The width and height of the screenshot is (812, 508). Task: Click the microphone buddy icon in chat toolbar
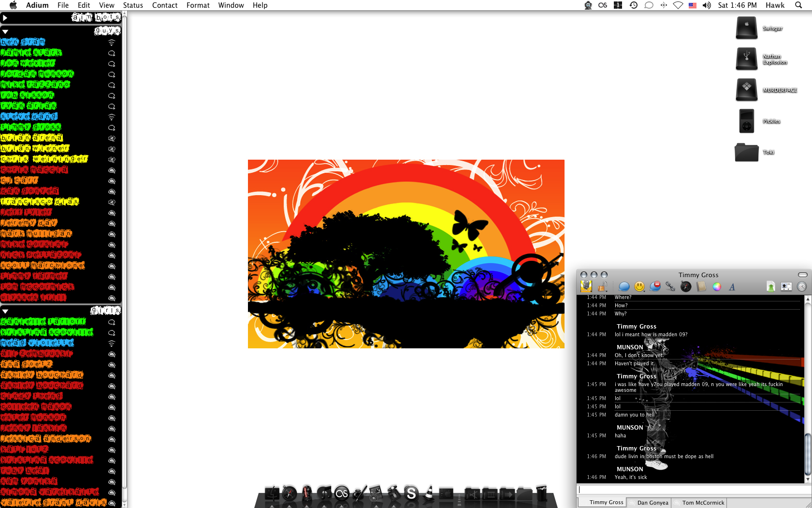586,286
